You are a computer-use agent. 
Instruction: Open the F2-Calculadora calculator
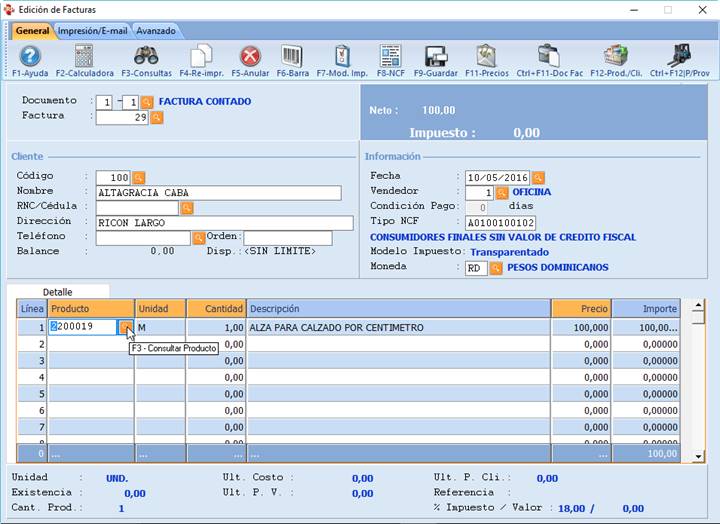84,56
